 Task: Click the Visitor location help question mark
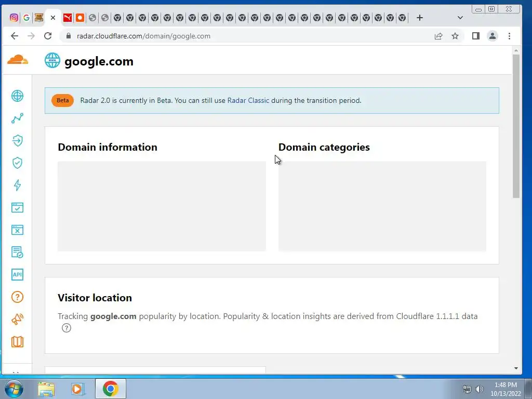pos(66,328)
